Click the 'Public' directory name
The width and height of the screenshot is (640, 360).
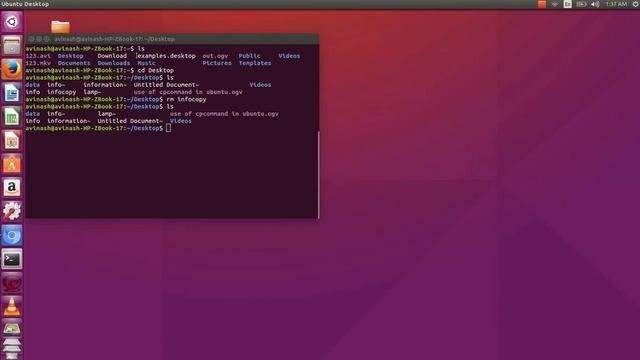coord(249,56)
